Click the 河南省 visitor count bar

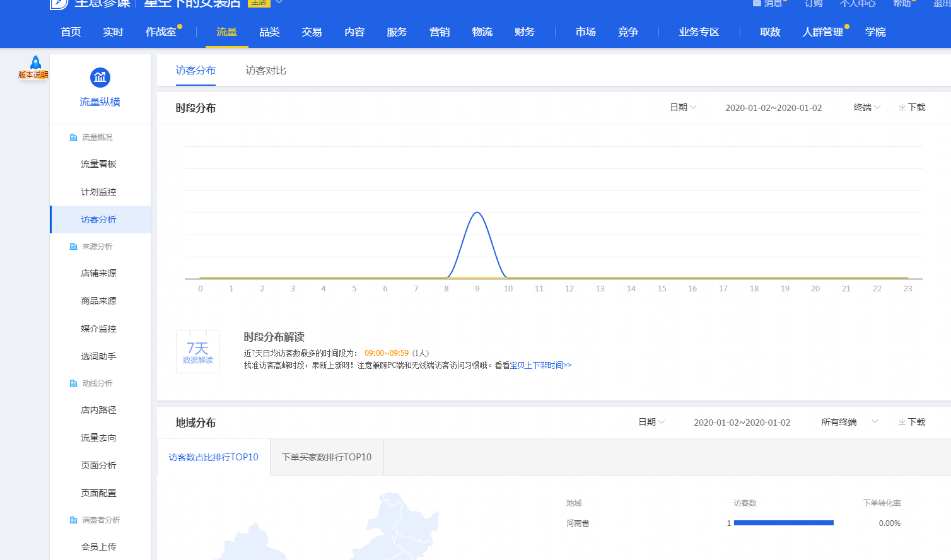point(783,523)
